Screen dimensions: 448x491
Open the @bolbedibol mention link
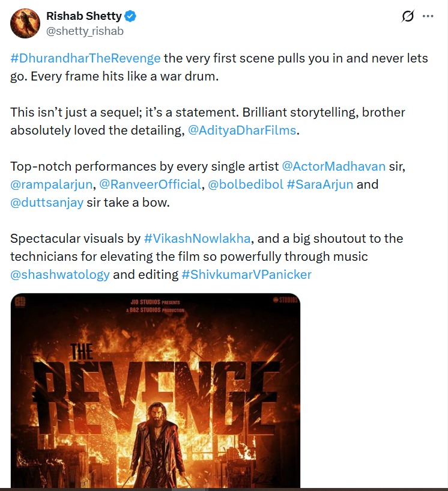coord(245,184)
